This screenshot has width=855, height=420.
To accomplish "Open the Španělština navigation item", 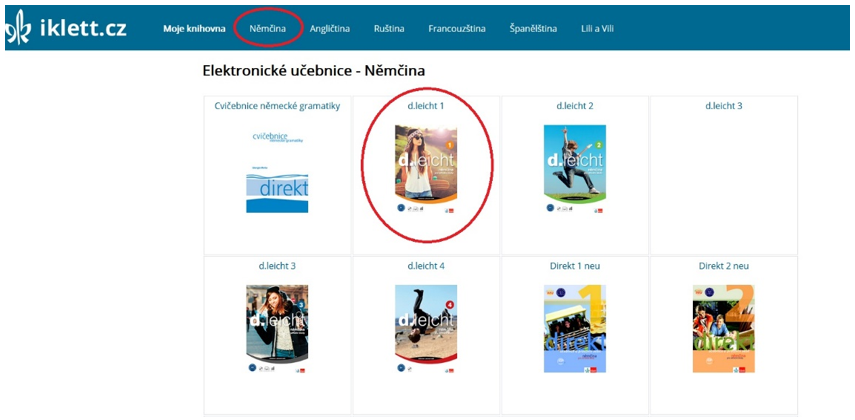I will tap(533, 28).
